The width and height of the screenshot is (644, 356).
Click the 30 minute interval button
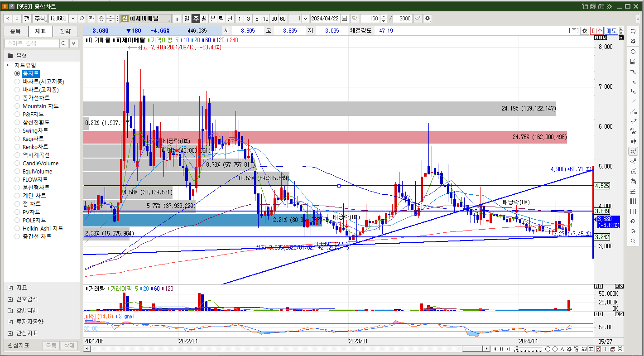[274, 19]
